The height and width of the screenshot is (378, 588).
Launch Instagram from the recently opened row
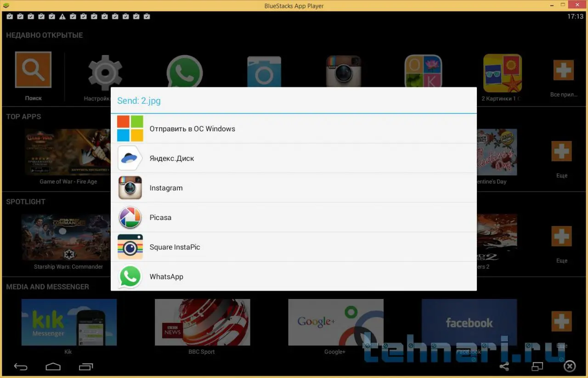pyautogui.click(x=344, y=71)
